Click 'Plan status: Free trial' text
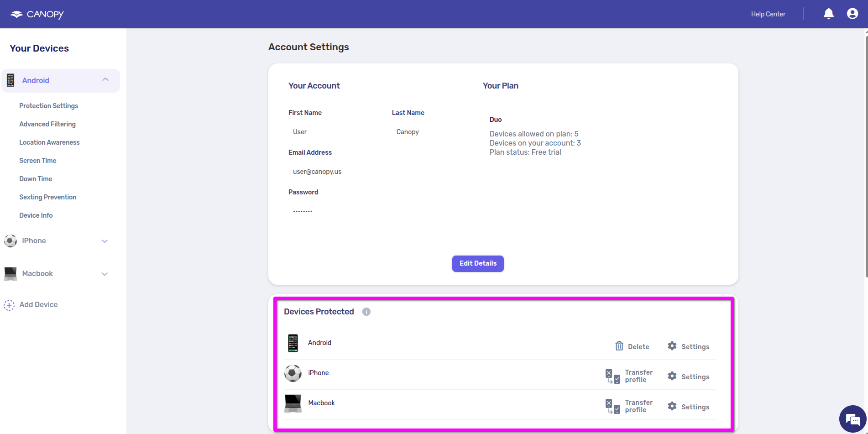Image resolution: width=868 pixels, height=434 pixels. click(x=525, y=152)
